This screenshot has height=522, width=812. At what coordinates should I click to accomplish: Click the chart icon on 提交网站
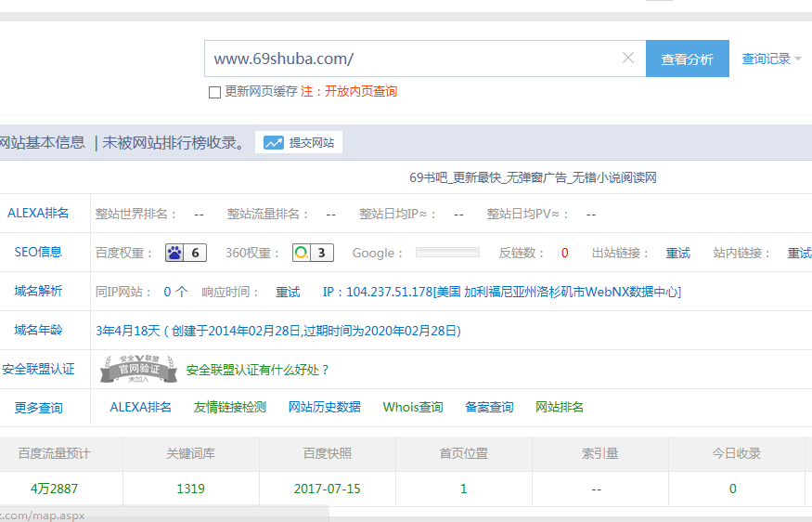[x=274, y=142]
